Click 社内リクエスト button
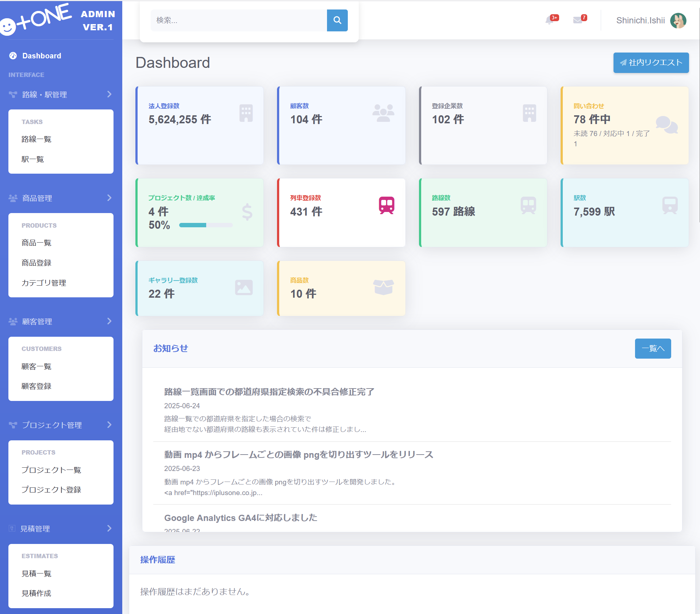Viewport: 700px width, 614px height. point(651,63)
